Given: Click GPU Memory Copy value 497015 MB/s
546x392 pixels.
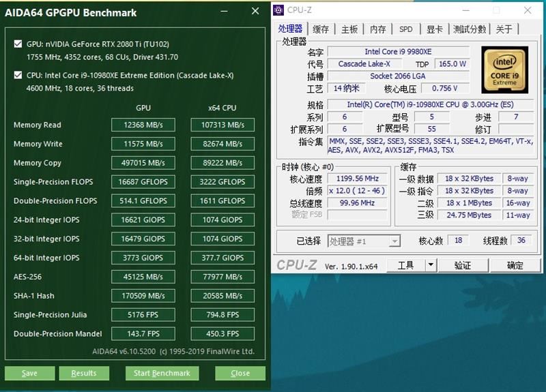Looking at the screenshot, I should click(143, 163).
